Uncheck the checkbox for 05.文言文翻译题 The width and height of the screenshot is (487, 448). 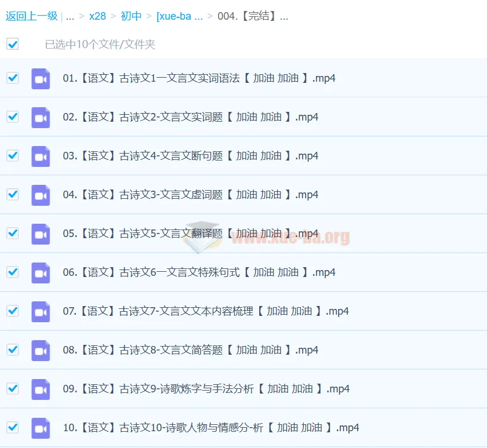click(x=12, y=233)
